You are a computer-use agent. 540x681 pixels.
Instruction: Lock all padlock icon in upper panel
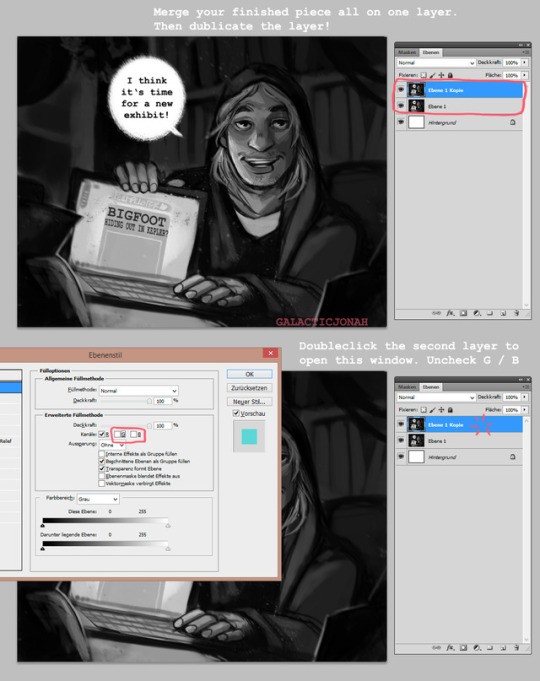coord(450,75)
